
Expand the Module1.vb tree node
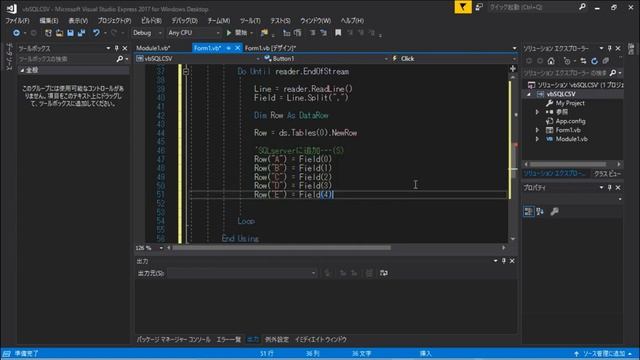tap(537, 139)
